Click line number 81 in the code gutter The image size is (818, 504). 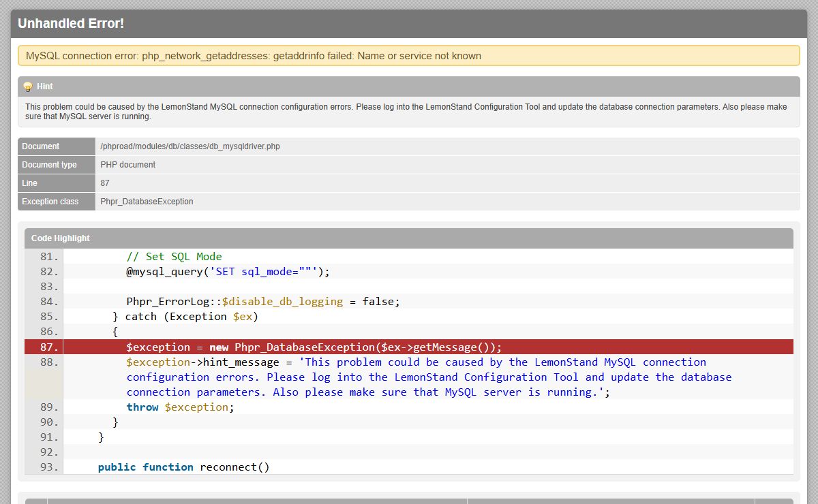pyautogui.click(x=49, y=257)
